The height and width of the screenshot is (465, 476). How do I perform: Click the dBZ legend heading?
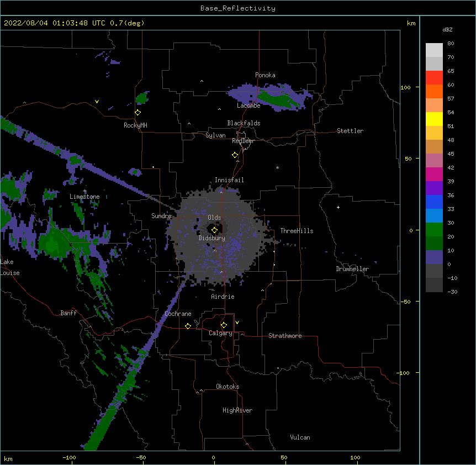tap(447, 29)
